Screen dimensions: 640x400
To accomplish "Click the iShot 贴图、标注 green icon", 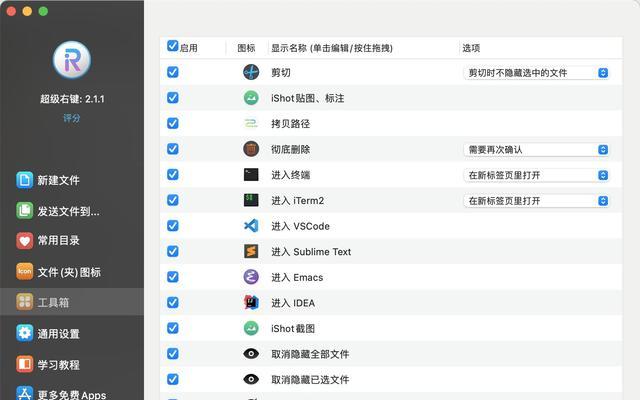I will 251,98.
